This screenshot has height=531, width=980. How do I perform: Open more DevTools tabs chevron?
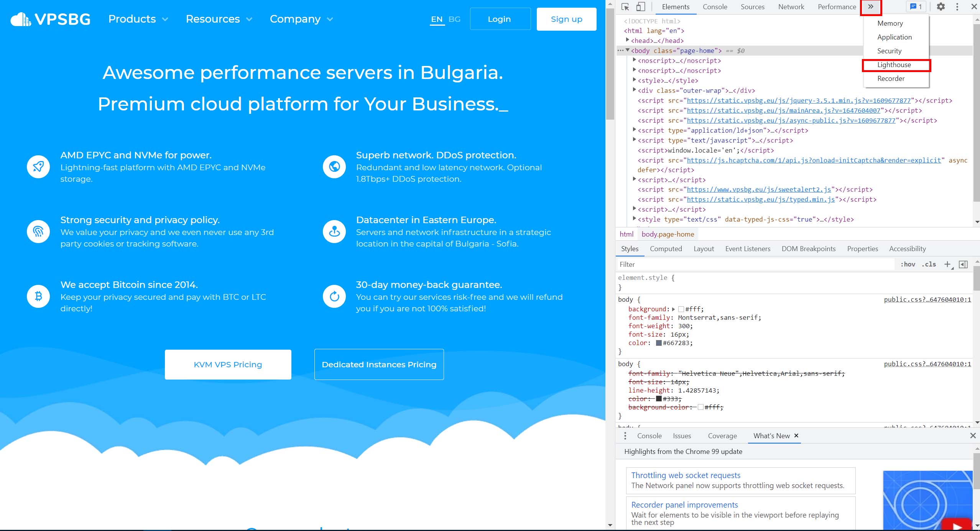pos(871,7)
